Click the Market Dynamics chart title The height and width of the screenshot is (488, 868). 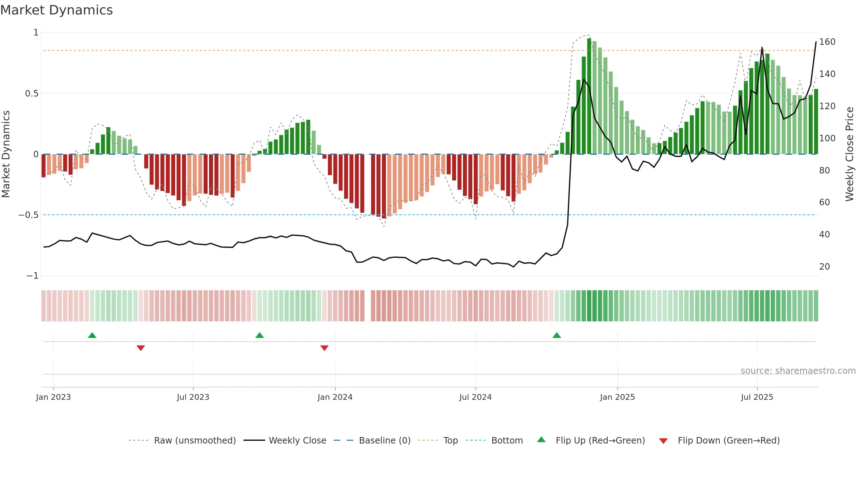56,10
